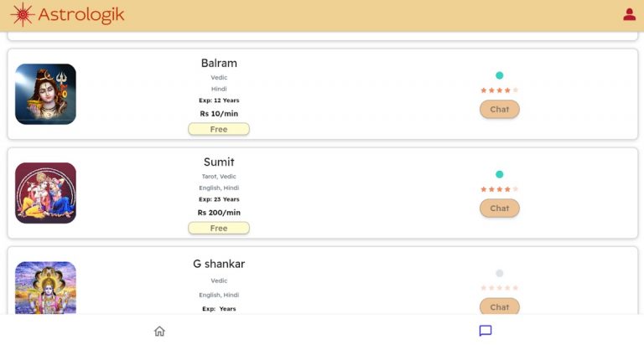View G shankar's profile image
This screenshot has width=644, height=345.
point(45,288)
